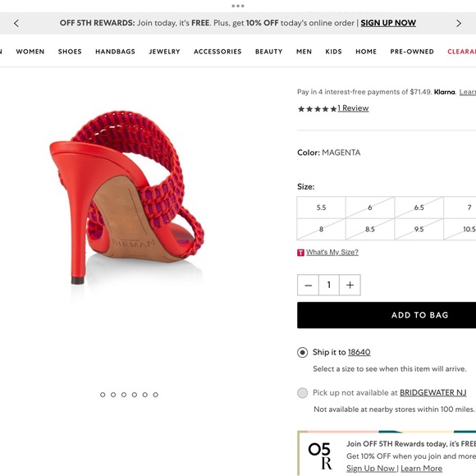The height and width of the screenshot is (476, 476).
Task: Click the red sandal product image
Action: (126, 197)
